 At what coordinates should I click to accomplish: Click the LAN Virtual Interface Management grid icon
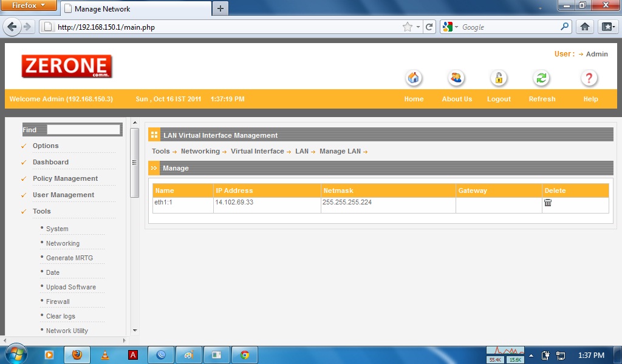pos(154,135)
